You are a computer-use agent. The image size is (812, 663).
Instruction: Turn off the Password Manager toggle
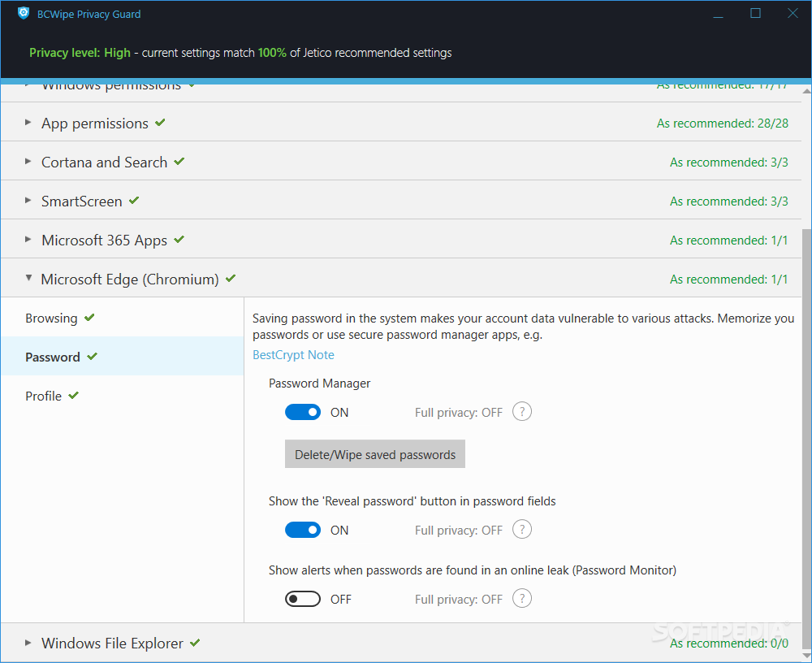[303, 412]
